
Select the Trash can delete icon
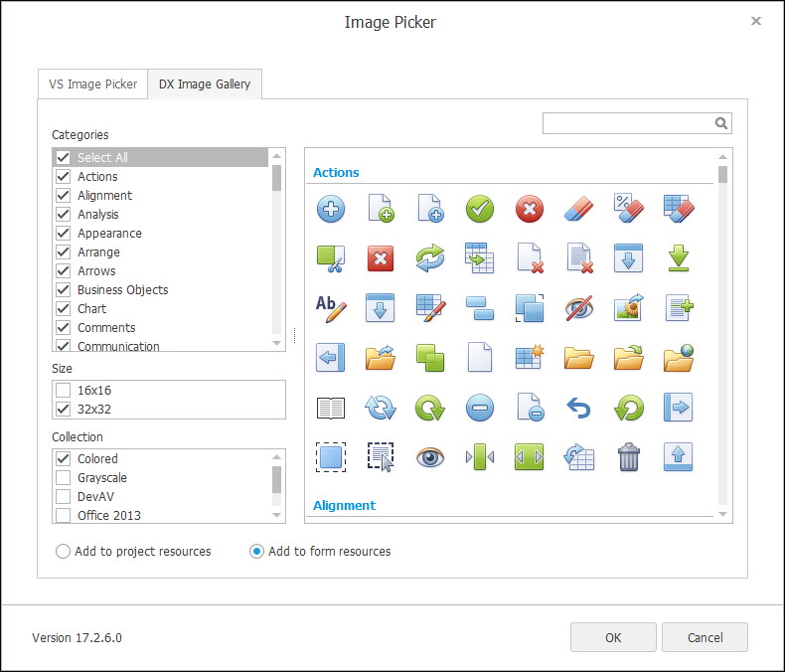tap(628, 457)
